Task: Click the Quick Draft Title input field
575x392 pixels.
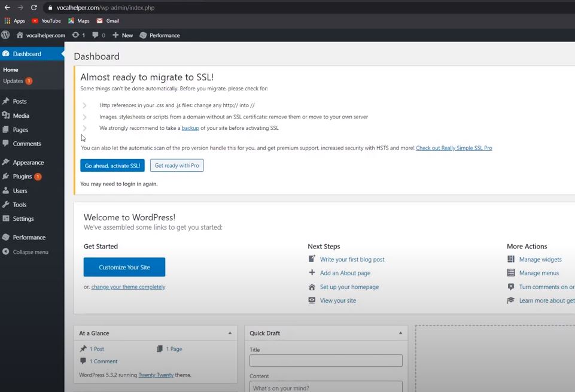Action: 325,360
